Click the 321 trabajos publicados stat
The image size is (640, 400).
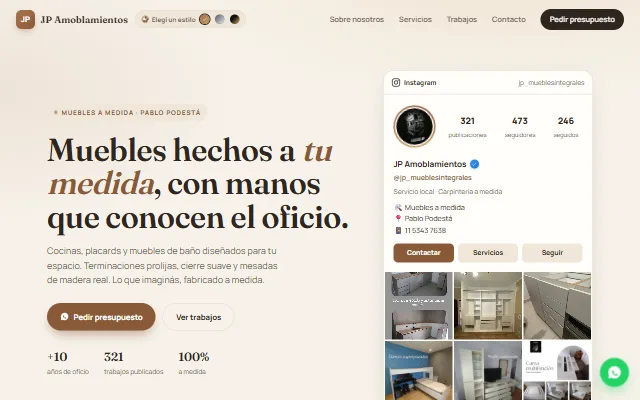pos(133,362)
